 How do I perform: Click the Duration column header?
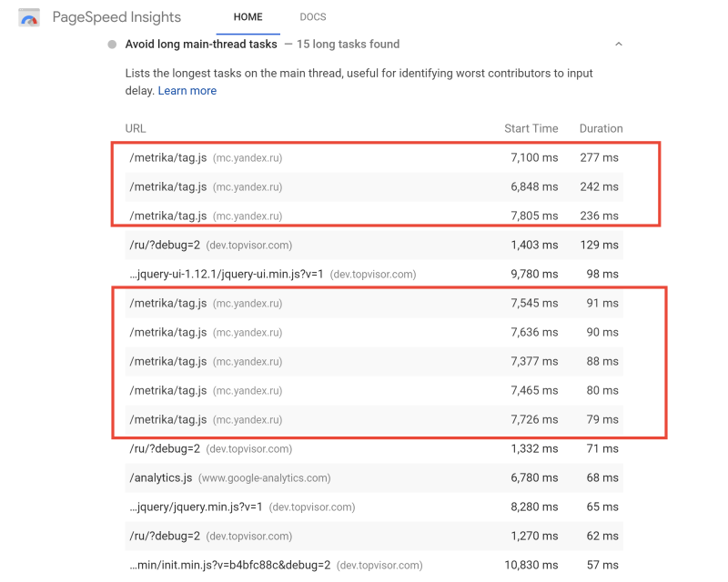[601, 128]
